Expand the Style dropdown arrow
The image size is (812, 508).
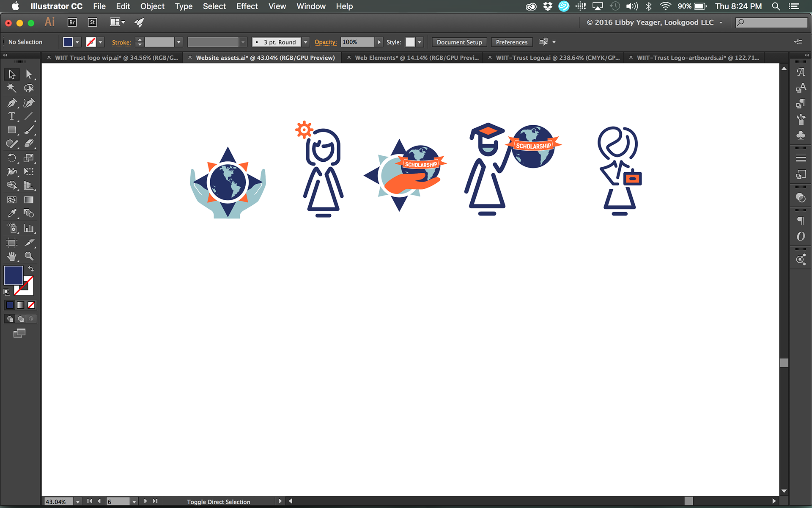pos(420,42)
